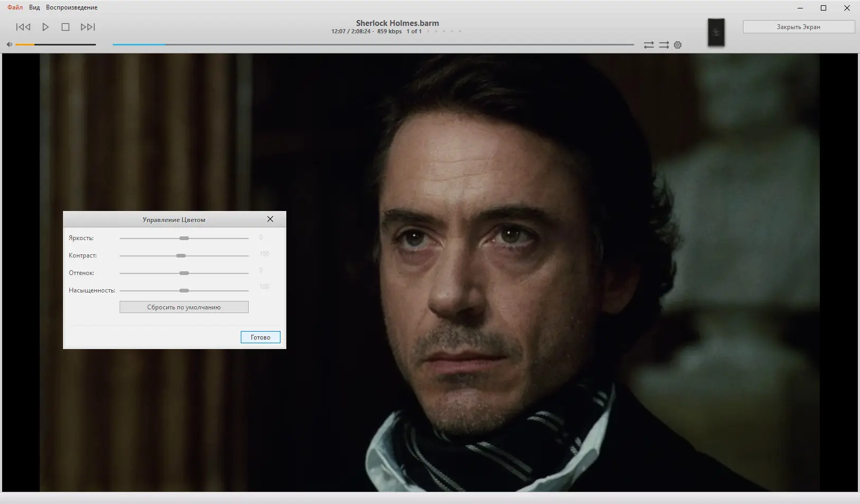Set the volume on the orange volume slider

tap(56, 44)
